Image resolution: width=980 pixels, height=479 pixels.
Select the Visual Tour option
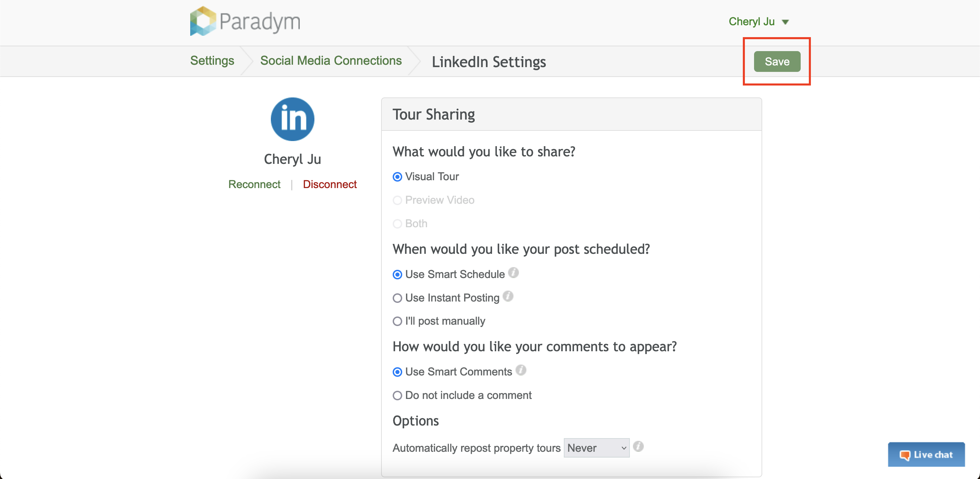(x=397, y=177)
